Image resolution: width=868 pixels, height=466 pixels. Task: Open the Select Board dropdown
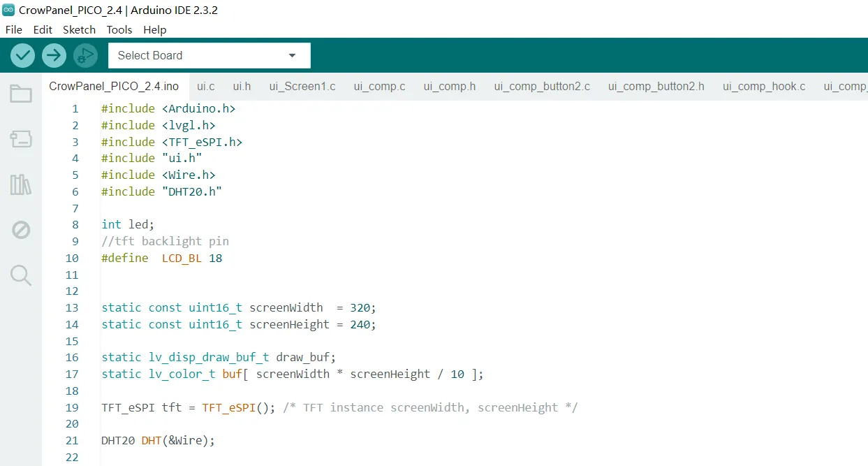pyautogui.click(x=209, y=55)
